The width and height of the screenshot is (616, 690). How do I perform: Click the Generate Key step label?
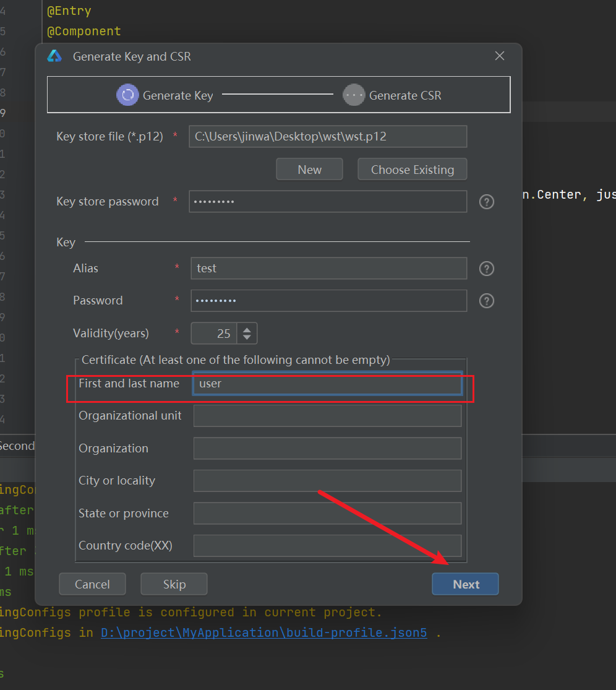[x=178, y=95]
